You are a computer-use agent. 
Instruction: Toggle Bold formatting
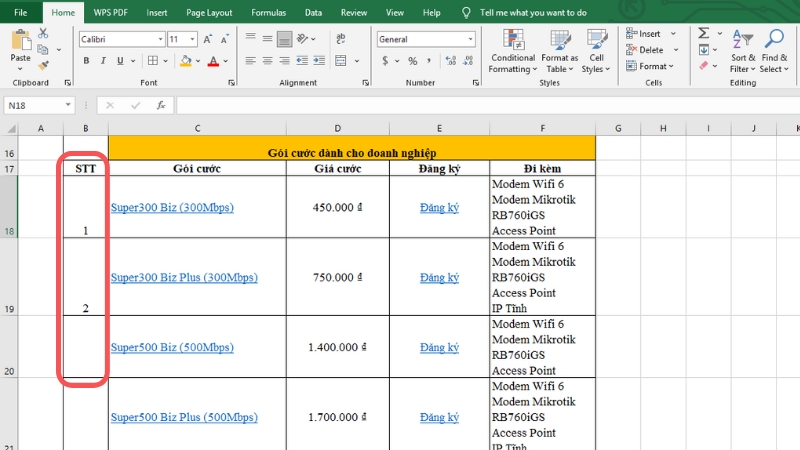(87, 61)
